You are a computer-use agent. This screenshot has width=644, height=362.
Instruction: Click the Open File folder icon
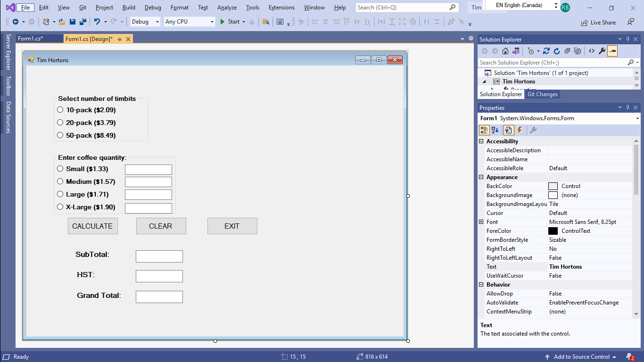[x=62, y=22]
